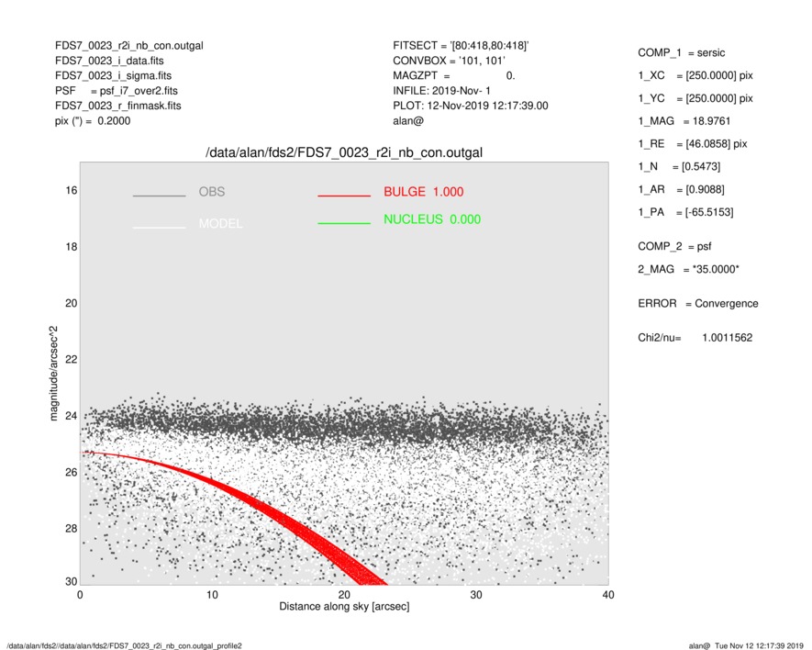Click the NUCLEUS 0.000 legend label
This screenshot has height=650, width=812.
point(432,219)
